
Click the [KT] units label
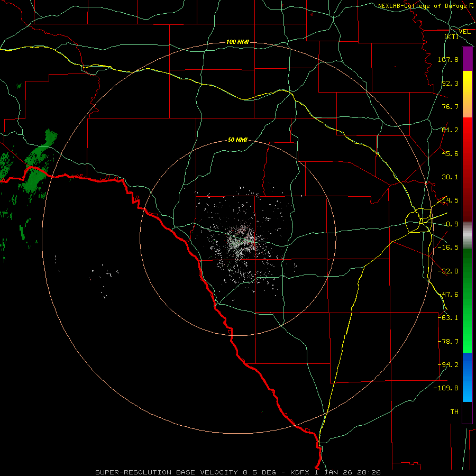[x=452, y=36]
